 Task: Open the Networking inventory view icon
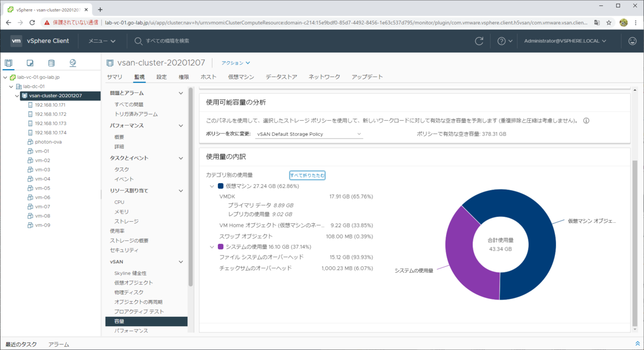[73, 63]
